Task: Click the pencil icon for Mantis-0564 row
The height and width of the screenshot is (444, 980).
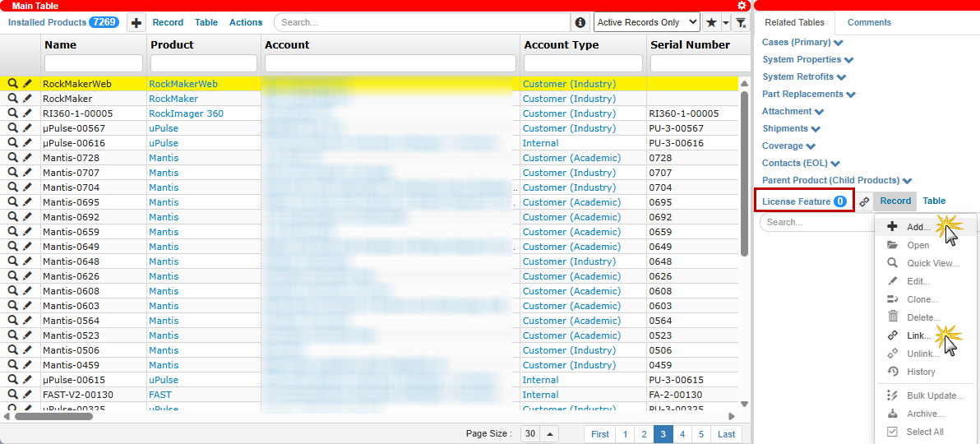Action: coord(27,321)
